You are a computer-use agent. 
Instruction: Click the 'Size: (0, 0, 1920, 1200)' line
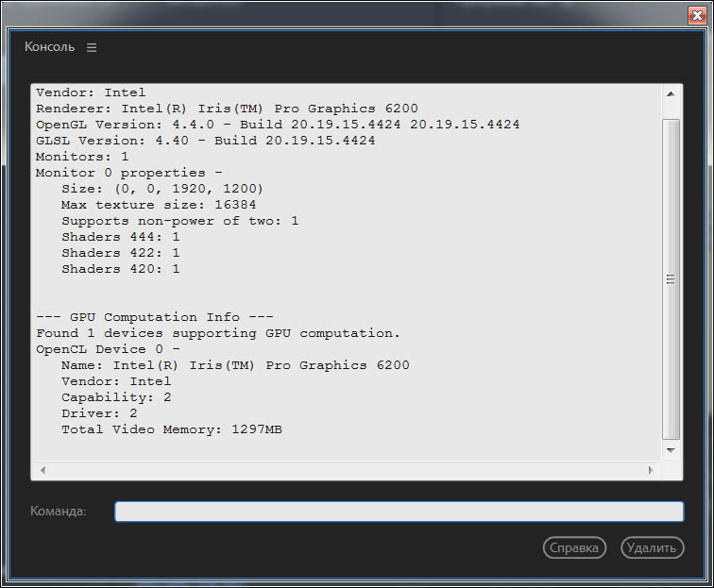click(162, 189)
